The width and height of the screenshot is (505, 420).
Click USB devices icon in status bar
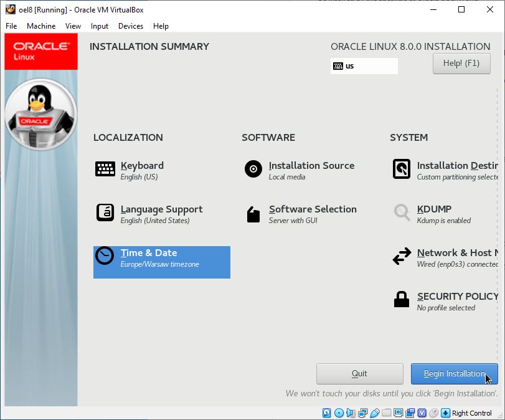tap(375, 413)
